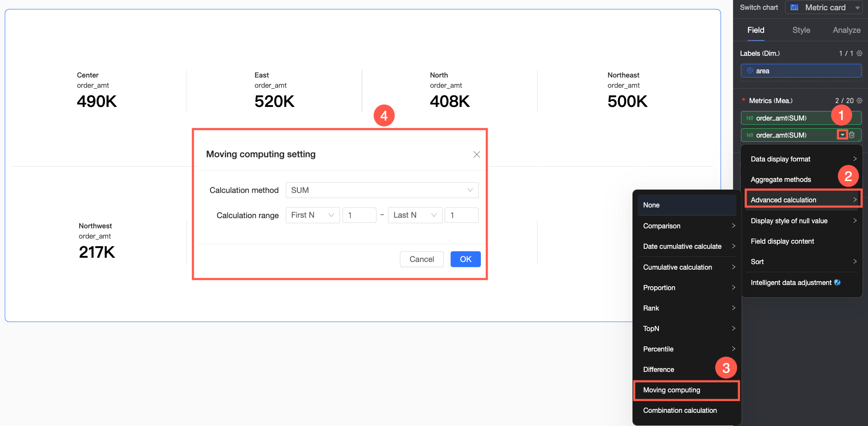This screenshot has width=868, height=426.
Task: Open the Metrics (Mea.) settings gear
Action: point(859,101)
